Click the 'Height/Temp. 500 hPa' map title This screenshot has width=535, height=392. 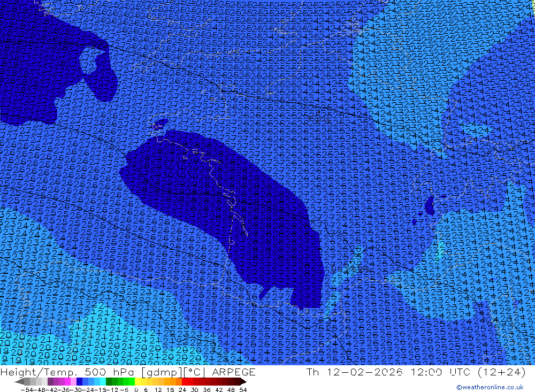point(67,372)
